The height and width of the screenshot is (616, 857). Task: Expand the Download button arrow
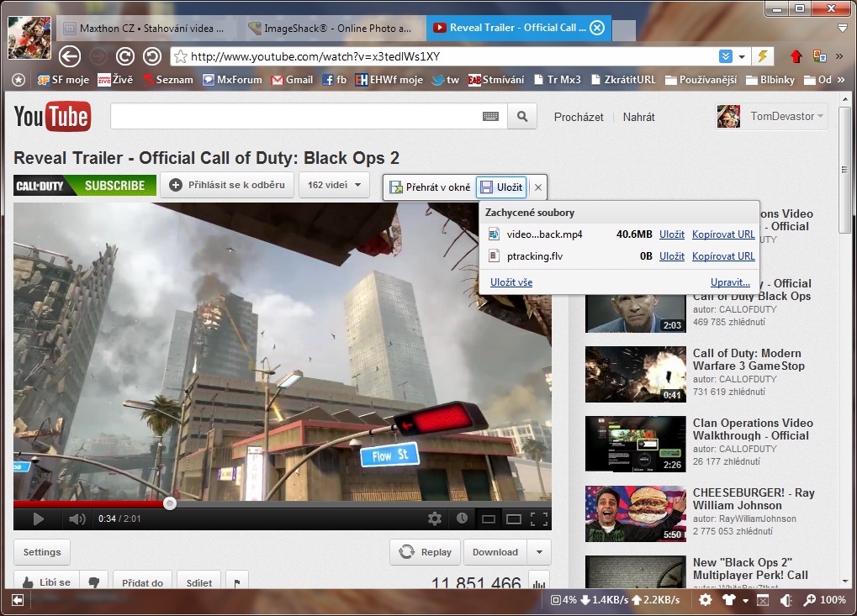point(539,552)
